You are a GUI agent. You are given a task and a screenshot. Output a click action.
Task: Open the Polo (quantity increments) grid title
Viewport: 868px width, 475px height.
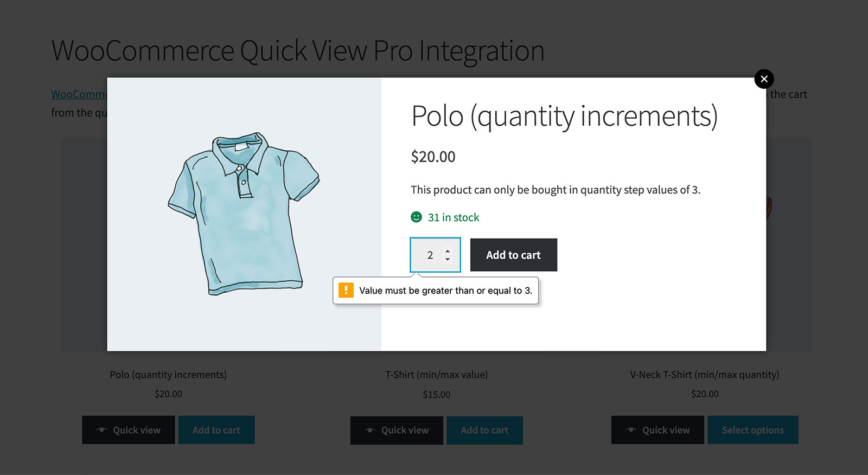168,375
